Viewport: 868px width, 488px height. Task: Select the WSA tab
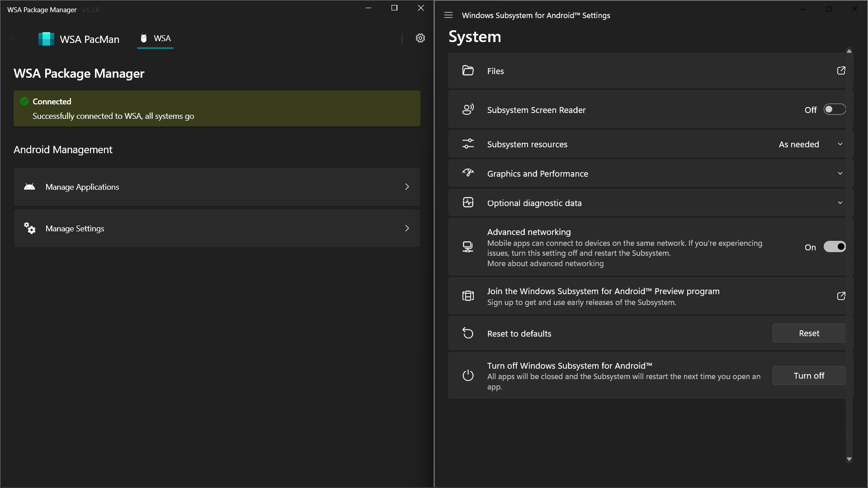pos(156,39)
